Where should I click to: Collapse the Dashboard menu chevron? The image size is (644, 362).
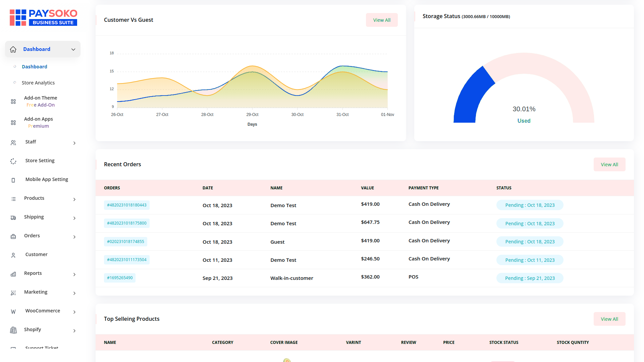tap(73, 49)
